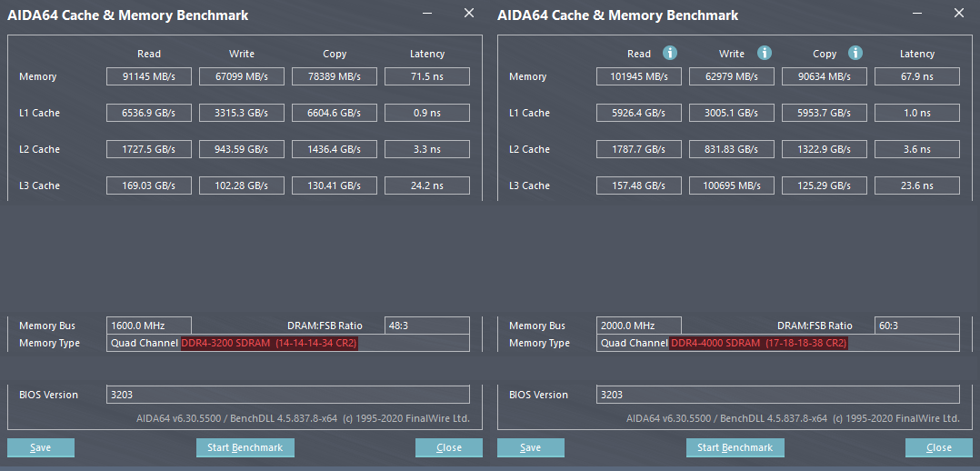980x471 pixels.
Task: Select L1 latency 1.0 ns field
Action: point(917,114)
